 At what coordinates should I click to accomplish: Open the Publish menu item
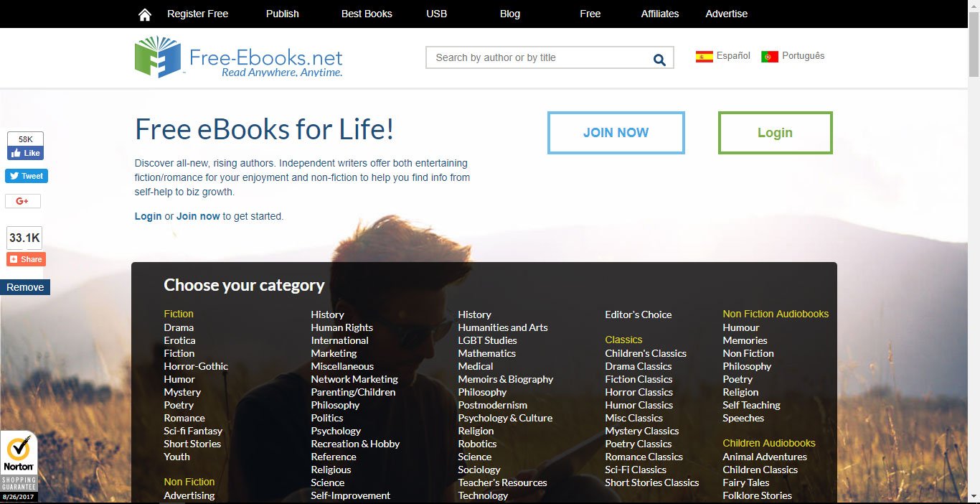click(x=282, y=14)
